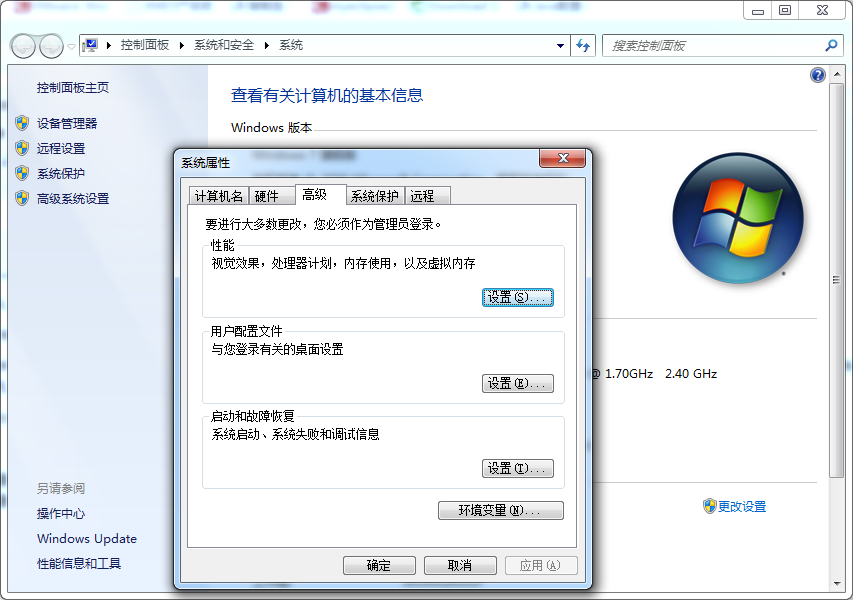Click the search magnifier icon
Screen dimensions: 853x600
830,45
